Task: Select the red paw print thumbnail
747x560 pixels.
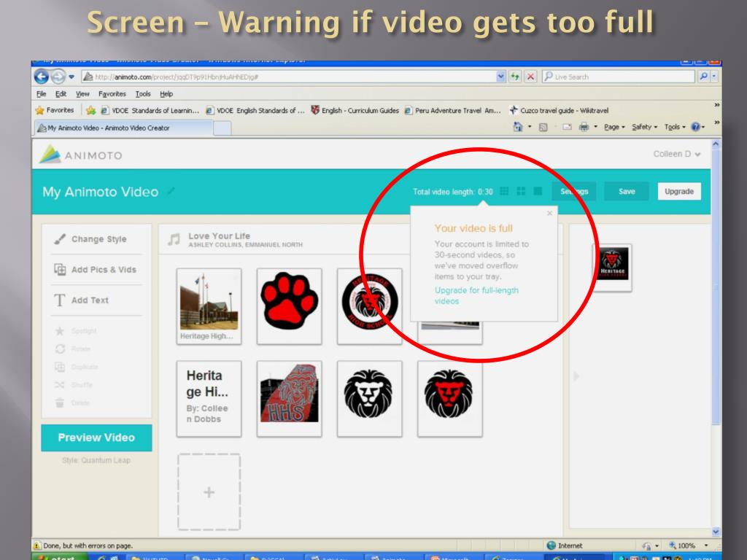Action: click(289, 306)
